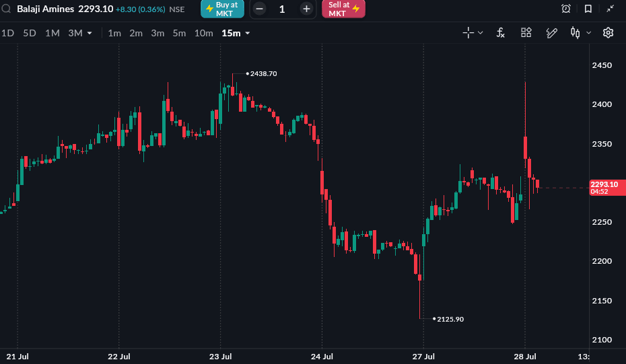Click the Balaji Amines stock name

click(46, 9)
